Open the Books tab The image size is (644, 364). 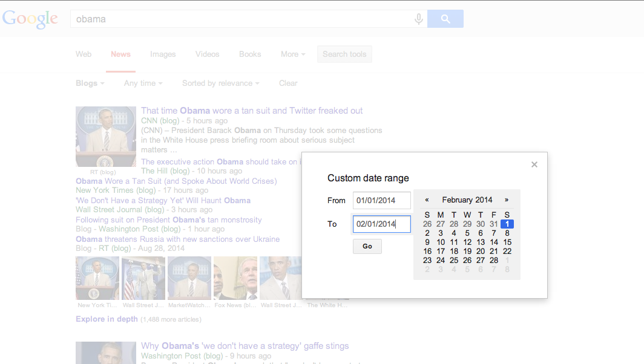(x=250, y=54)
